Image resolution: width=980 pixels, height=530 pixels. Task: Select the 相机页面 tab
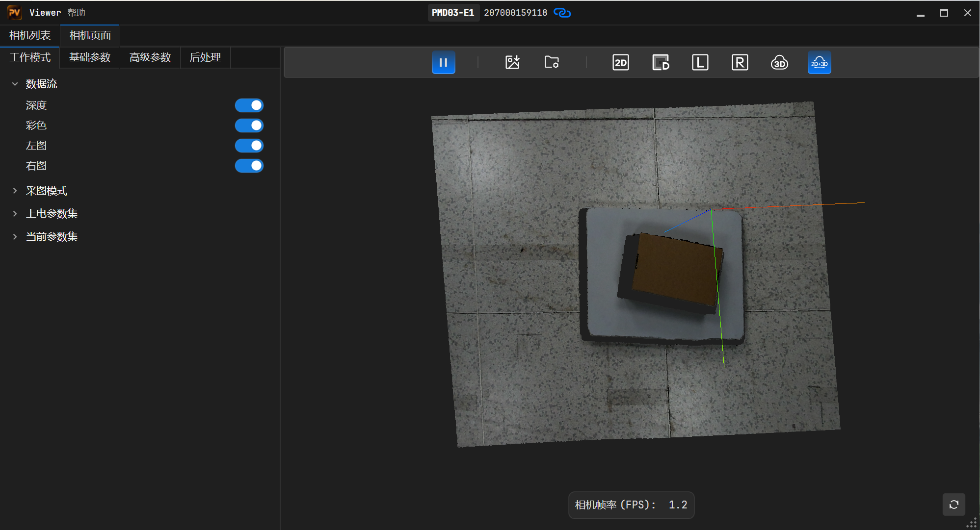tap(90, 35)
